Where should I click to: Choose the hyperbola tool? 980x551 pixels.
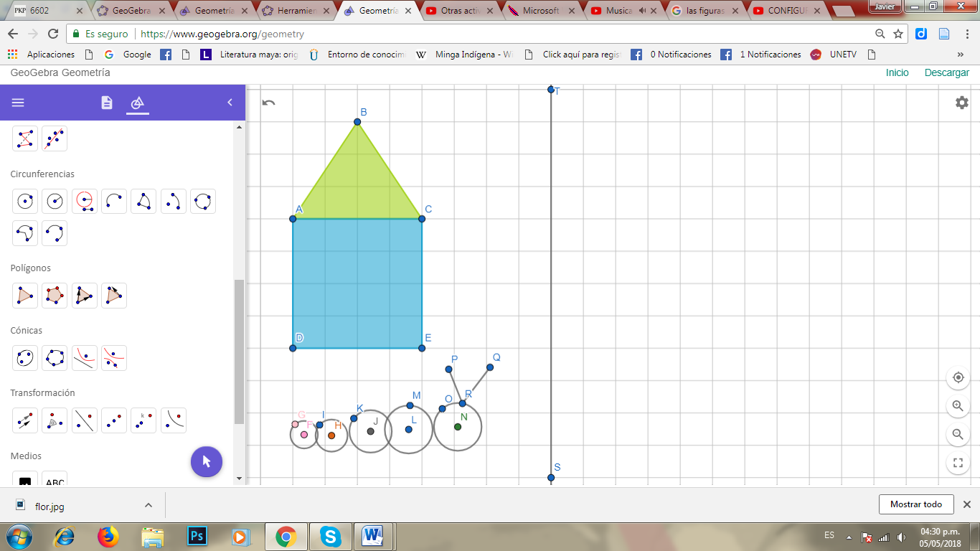(113, 358)
